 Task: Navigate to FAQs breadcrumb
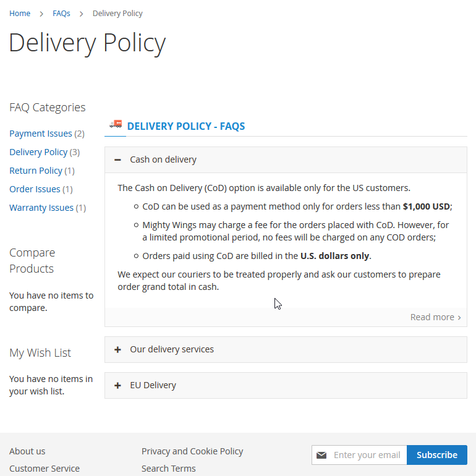pyautogui.click(x=61, y=13)
